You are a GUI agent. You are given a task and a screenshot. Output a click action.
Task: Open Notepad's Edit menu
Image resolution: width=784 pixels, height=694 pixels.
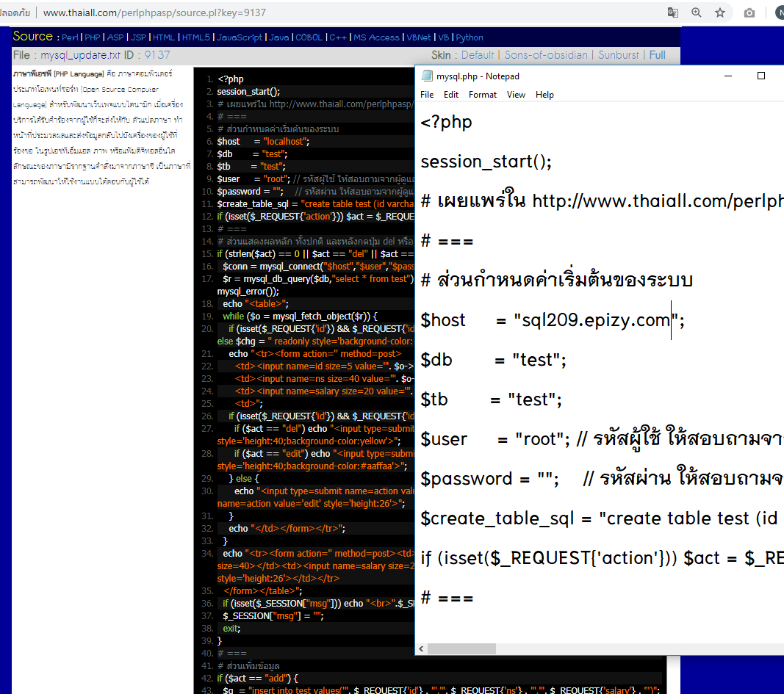tap(451, 95)
